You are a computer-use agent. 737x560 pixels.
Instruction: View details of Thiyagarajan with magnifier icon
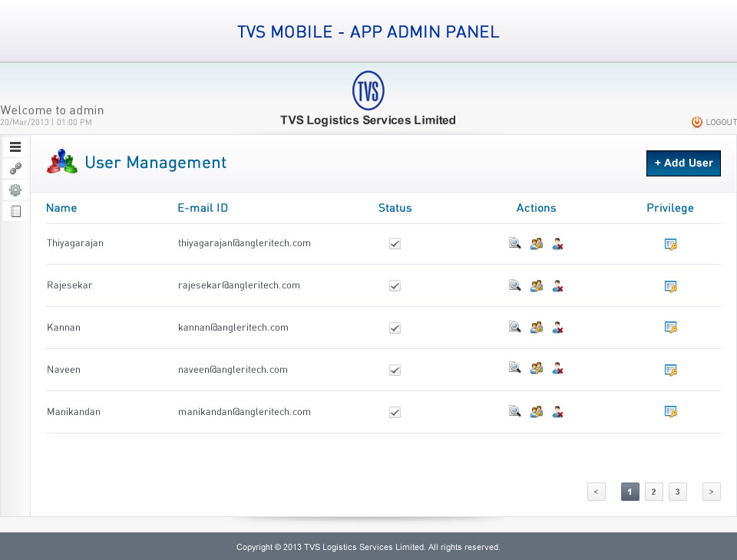[514, 243]
